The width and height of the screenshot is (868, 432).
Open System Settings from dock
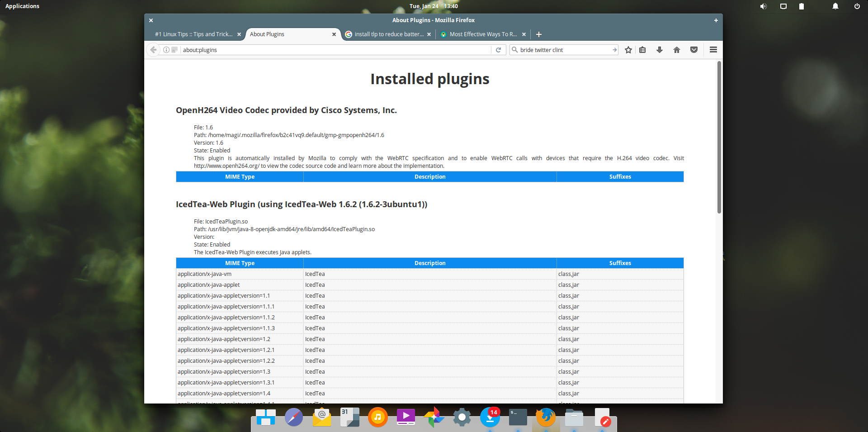[x=462, y=417]
